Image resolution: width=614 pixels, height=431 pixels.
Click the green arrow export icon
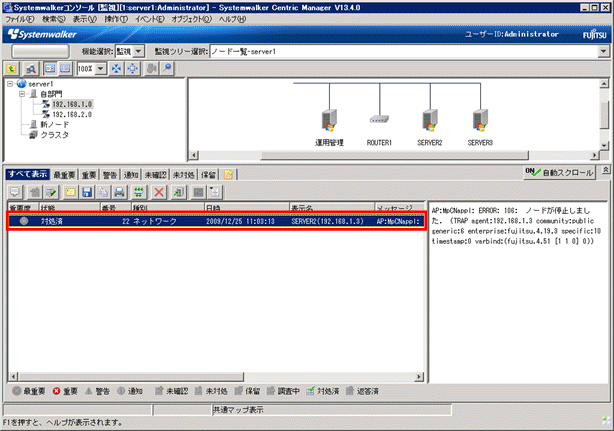pos(178,192)
